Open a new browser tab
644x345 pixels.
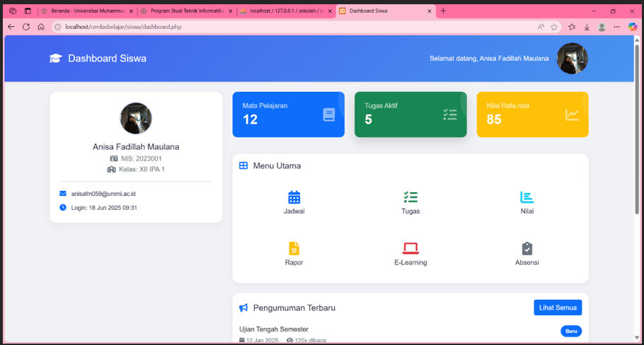click(443, 11)
